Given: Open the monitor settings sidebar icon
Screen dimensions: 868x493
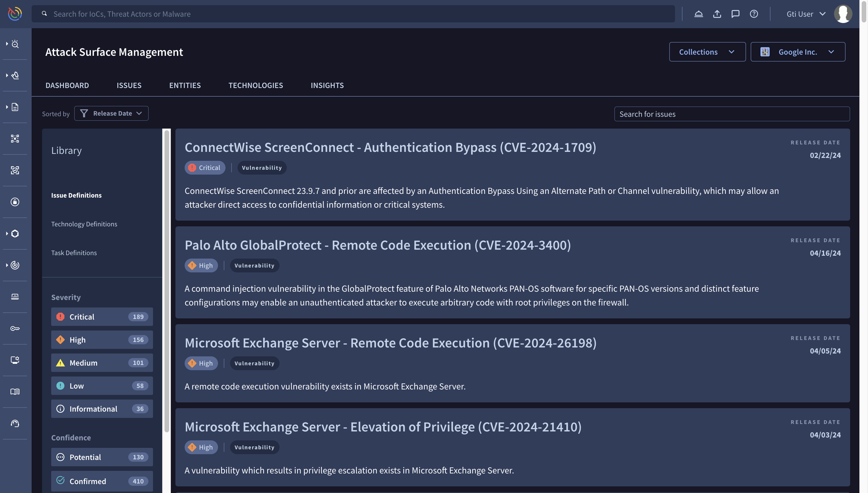Looking at the screenshot, I should click(x=15, y=360).
